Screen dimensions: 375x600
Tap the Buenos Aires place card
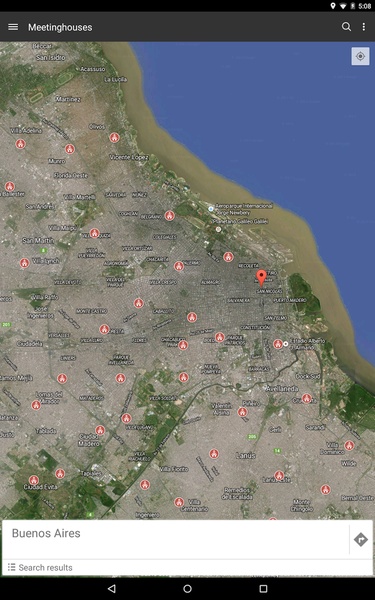(176, 540)
